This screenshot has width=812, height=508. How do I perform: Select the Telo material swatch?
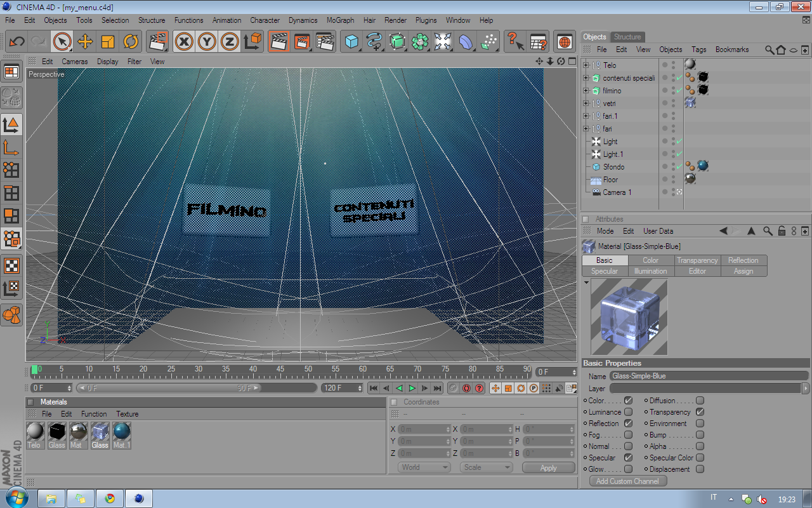34,435
